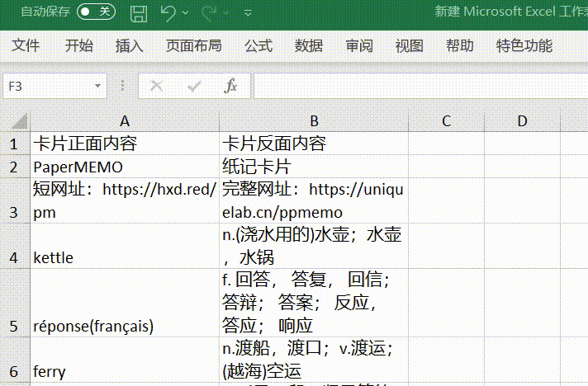
Task: Click the Undo arrow icon
Action: pyautogui.click(x=168, y=12)
